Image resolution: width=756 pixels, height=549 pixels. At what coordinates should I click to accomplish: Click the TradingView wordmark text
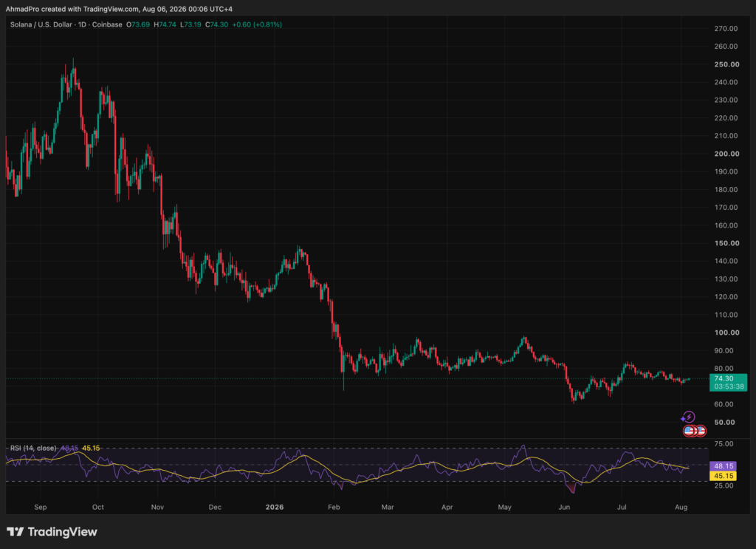pyautogui.click(x=62, y=531)
